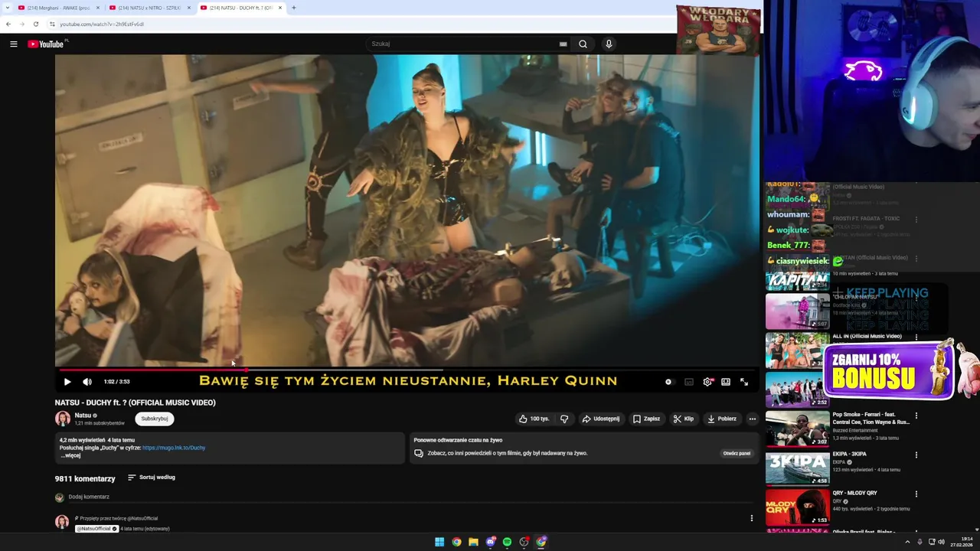This screenshot has width=980, height=551.
Task: Open options menu for EKIPA - 3KIPA
Action: 916,455
